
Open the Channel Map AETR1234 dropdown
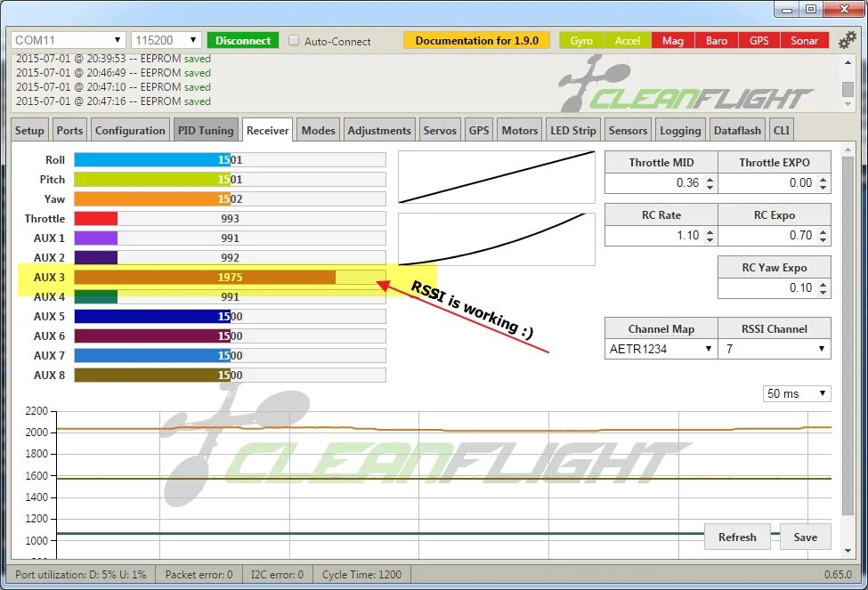tap(661, 349)
